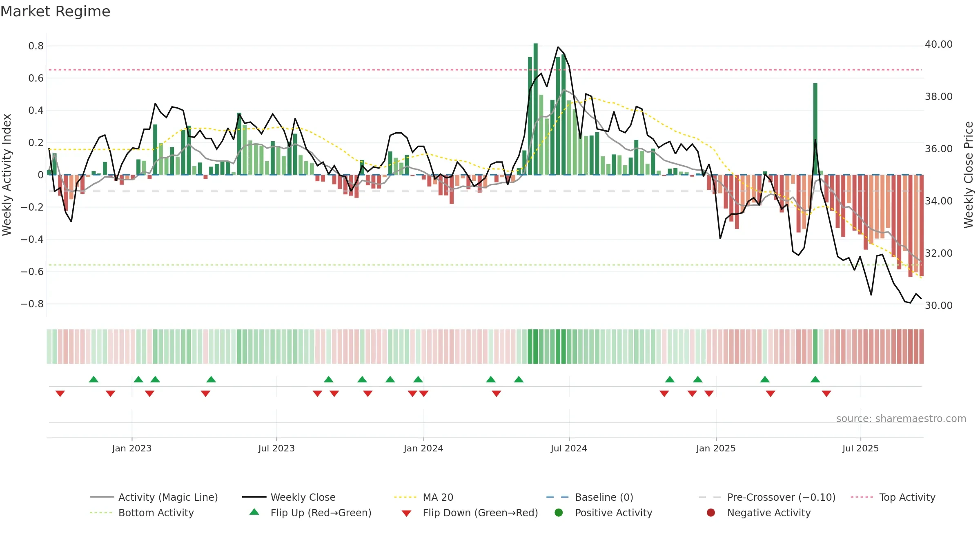Click the Jul 2025 x-axis label
The image size is (980, 551).
[x=860, y=448]
